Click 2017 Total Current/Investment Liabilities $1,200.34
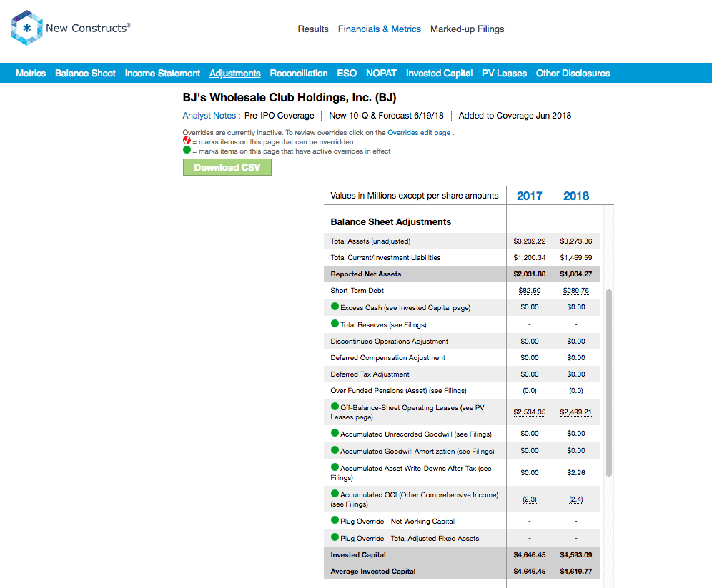Screen dimensions: 712x588 pyautogui.click(x=530, y=258)
